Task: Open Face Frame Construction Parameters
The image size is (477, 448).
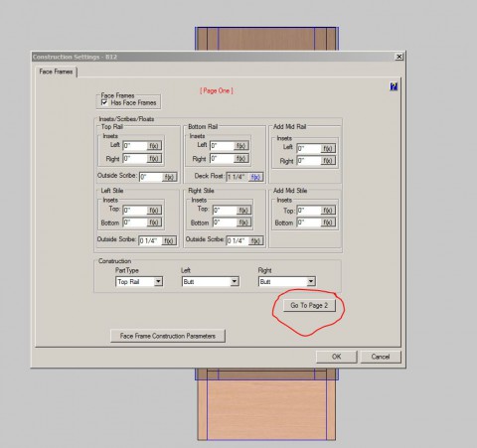Action: point(168,336)
